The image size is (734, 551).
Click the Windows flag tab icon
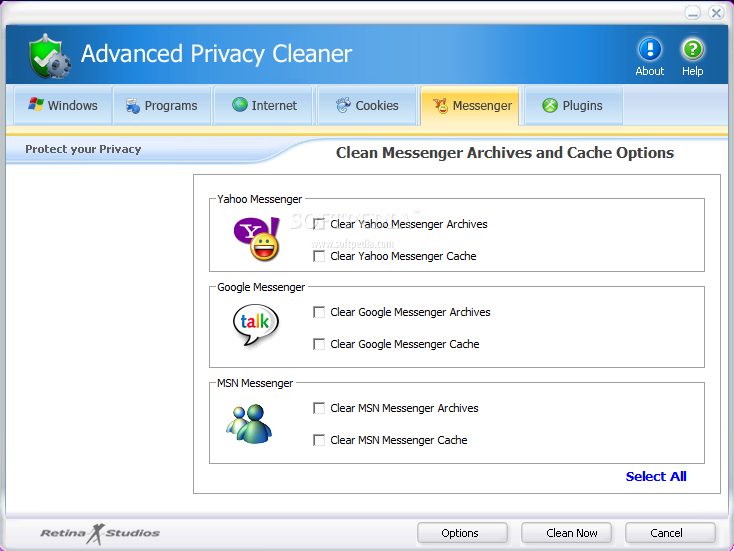36,105
